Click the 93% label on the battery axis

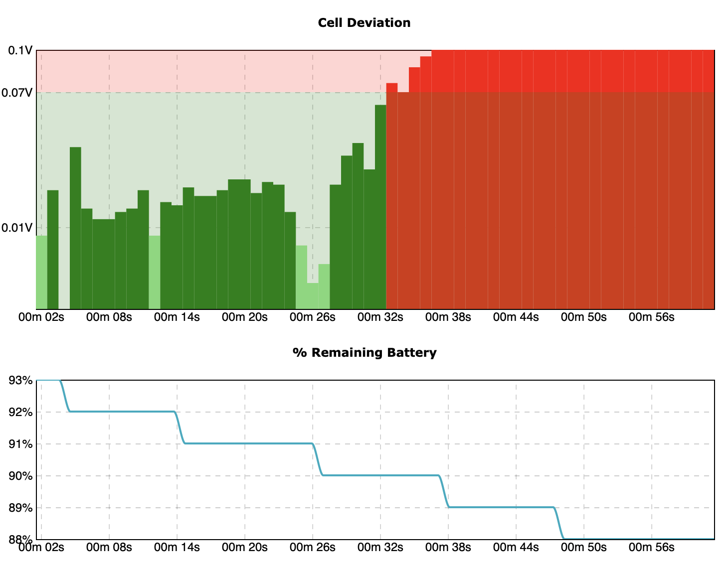point(20,381)
